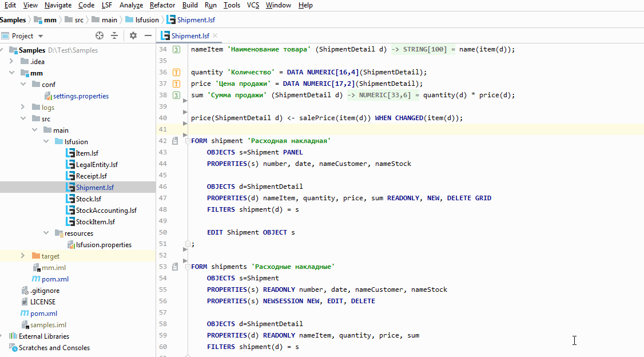Viewport: 644px width, 357px height.
Task: Click the text 'salePrice' on line 40
Action: click(317, 118)
